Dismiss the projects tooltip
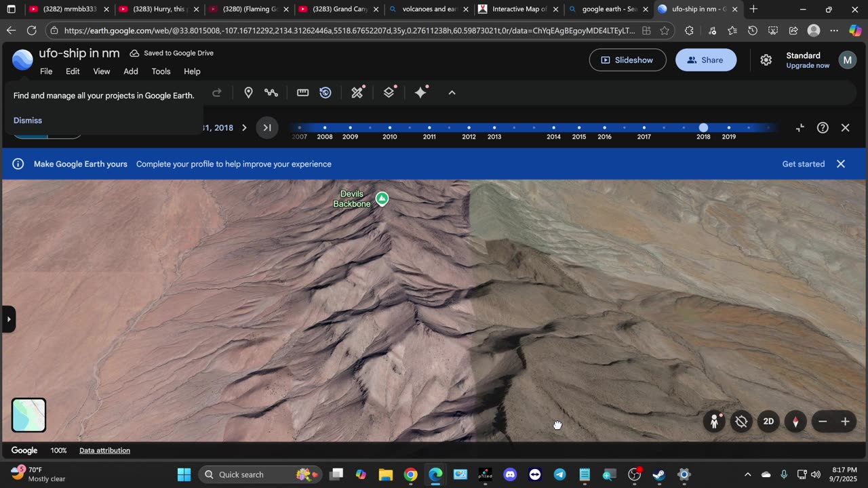Screen dimensions: 868x488 click(28, 120)
